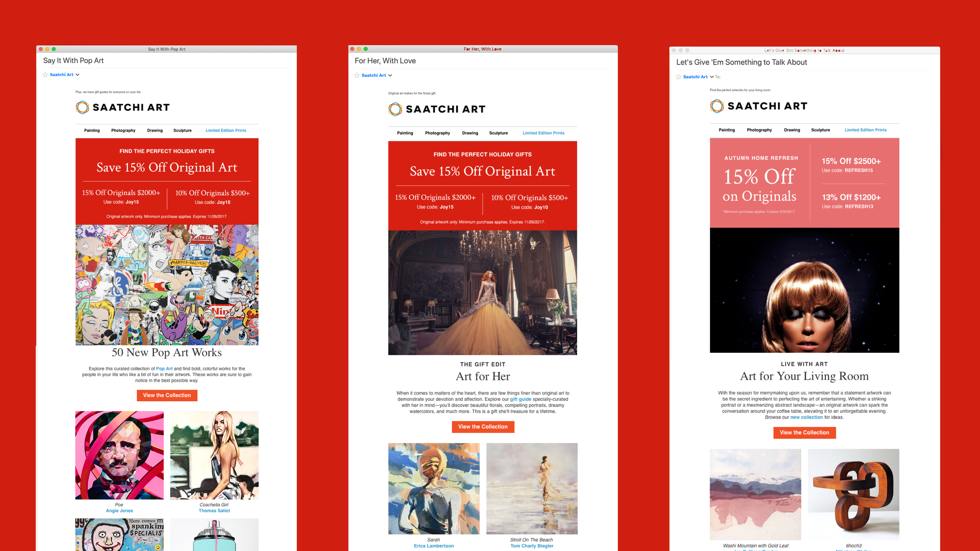This screenshot has width=980, height=551.
Task: Open Saatchi Art sender in Pop Art window
Action: 62,74
